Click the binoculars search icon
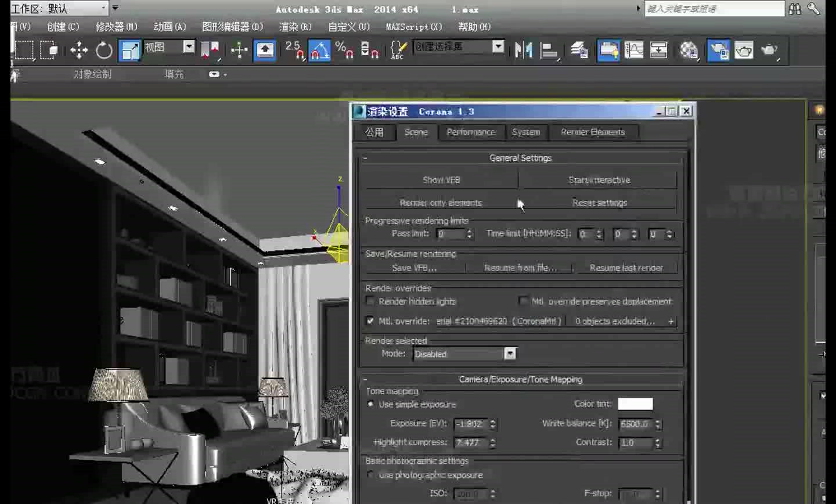Image resolution: width=836 pixels, height=504 pixels. [795, 8]
